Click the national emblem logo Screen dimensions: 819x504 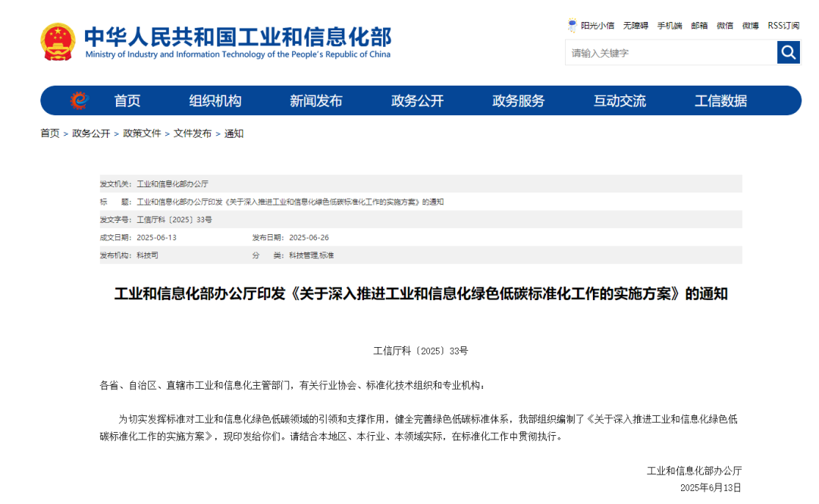click(x=58, y=42)
